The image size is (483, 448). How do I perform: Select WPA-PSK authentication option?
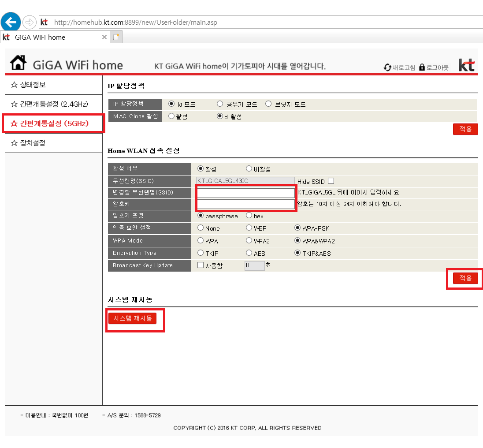[x=297, y=228]
